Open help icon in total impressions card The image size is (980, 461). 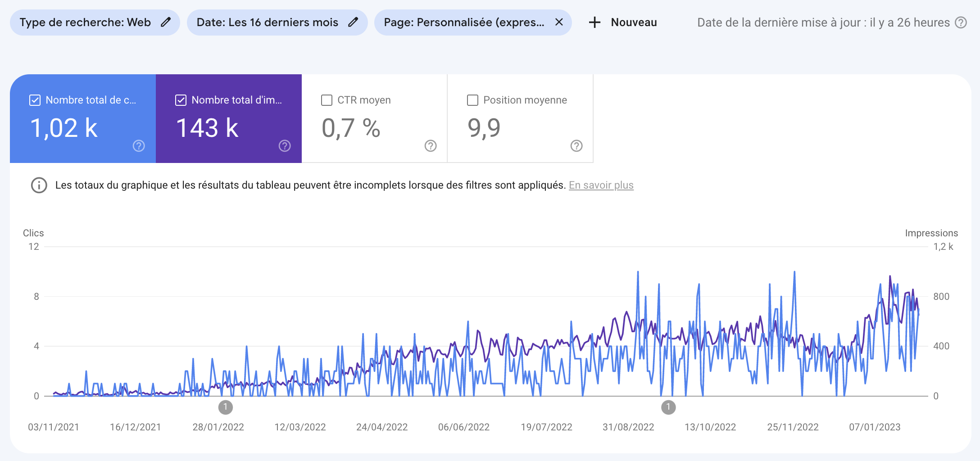[285, 146]
